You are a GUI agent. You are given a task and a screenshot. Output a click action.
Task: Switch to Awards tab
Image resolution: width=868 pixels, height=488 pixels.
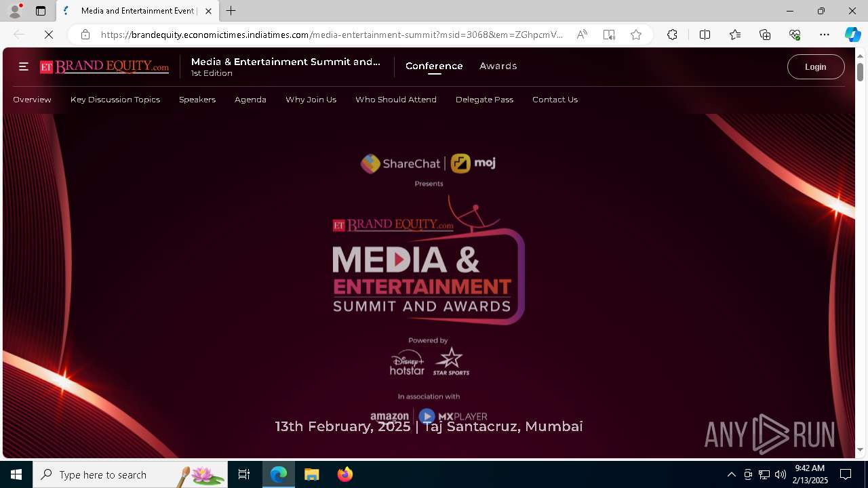(x=498, y=66)
